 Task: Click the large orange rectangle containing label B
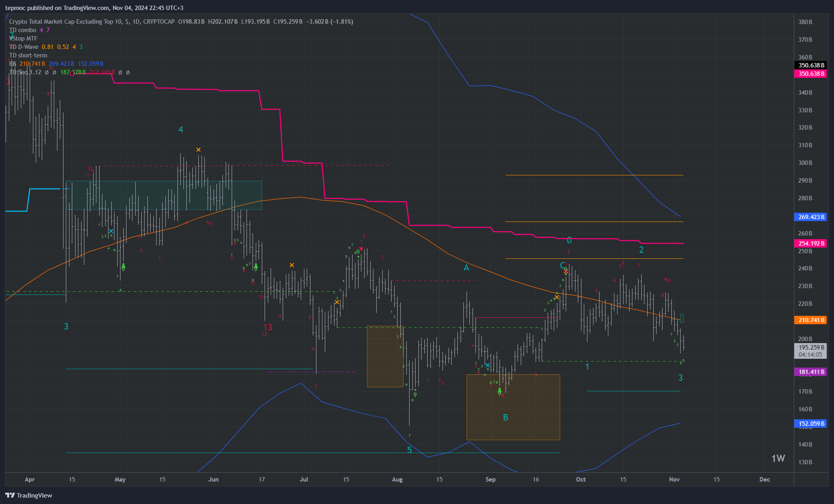513,407
